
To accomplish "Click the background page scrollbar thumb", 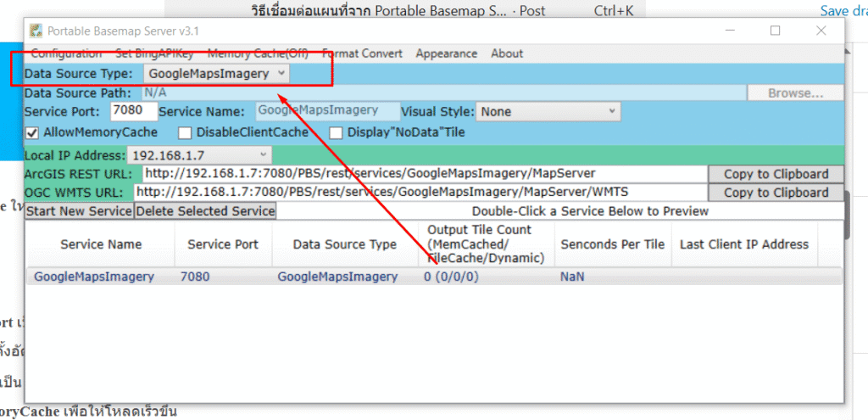I will pyautogui.click(x=847, y=215).
